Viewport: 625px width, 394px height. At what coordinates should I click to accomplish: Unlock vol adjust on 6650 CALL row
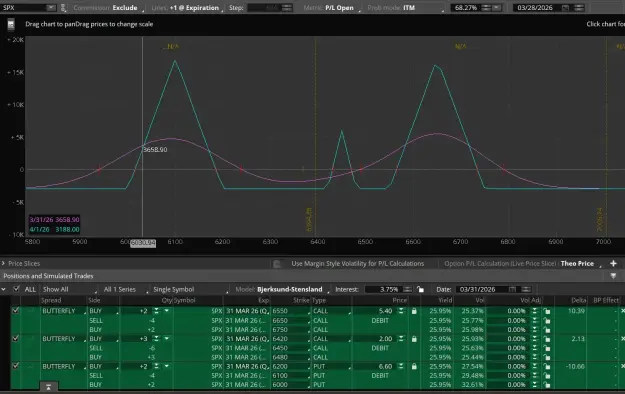pos(547,321)
